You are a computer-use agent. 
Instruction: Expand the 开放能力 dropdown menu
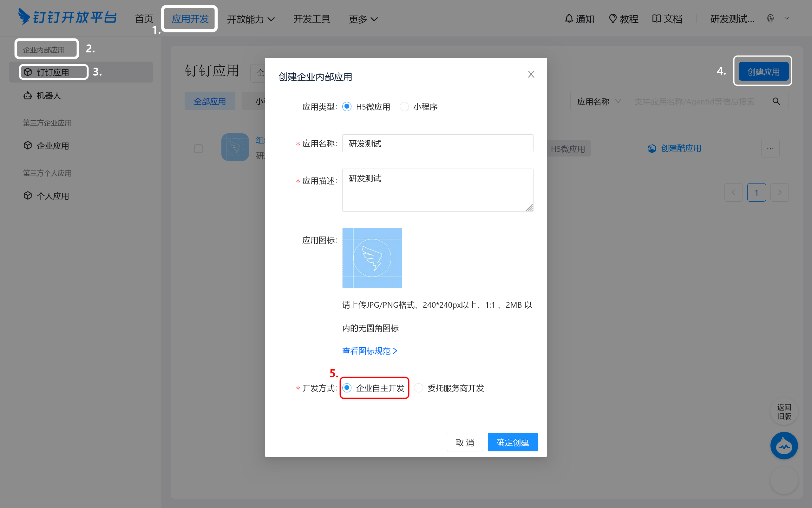pyautogui.click(x=251, y=19)
